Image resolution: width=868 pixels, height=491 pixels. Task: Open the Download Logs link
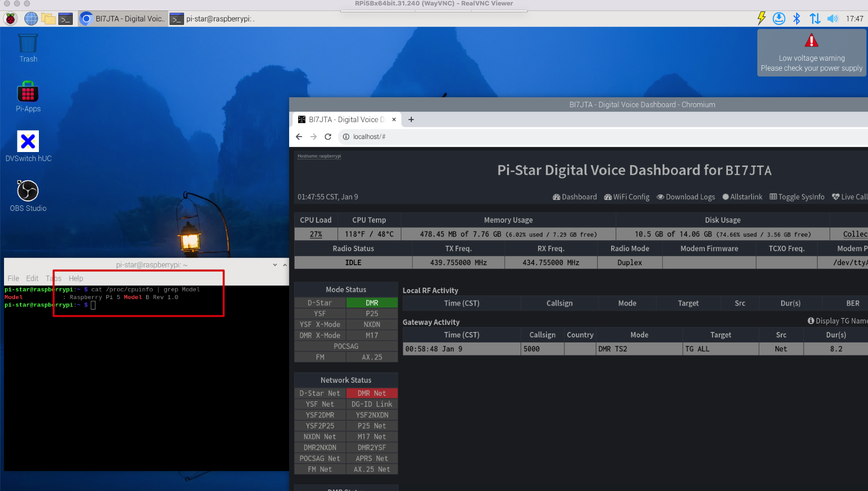686,197
